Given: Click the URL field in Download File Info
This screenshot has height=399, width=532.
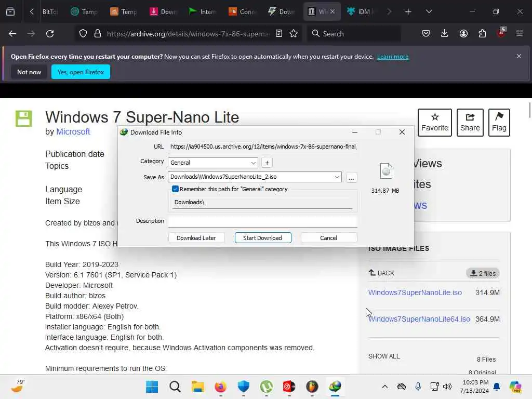Looking at the screenshot, I should [263, 147].
